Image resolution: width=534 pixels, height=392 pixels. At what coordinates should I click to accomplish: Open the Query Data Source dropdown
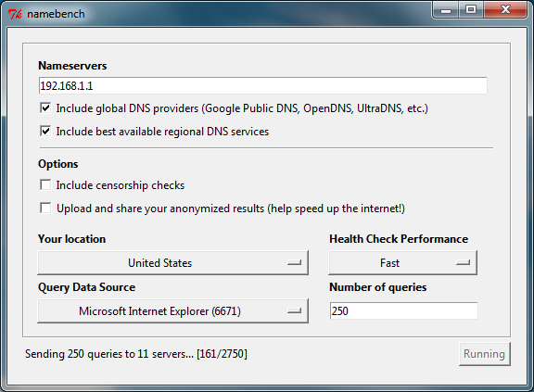pyautogui.click(x=172, y=311)
